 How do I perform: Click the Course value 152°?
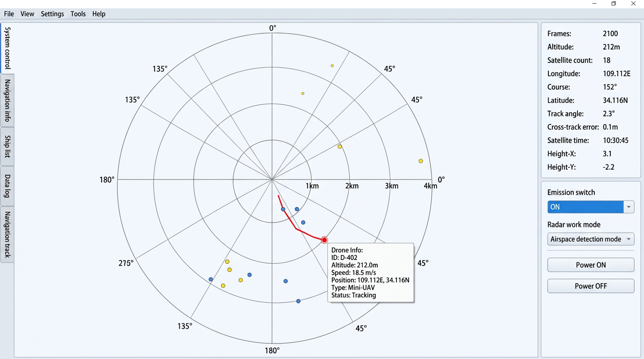(610, 87)
